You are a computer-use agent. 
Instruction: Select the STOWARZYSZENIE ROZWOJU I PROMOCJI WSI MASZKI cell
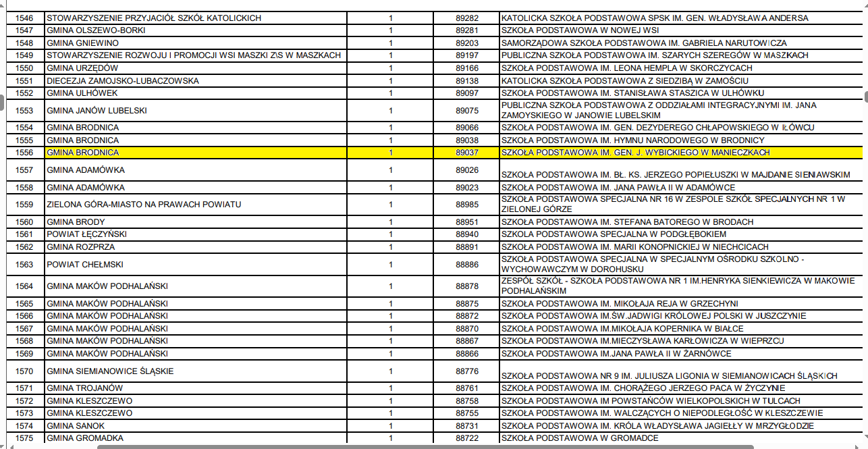[x=196, y=55]
